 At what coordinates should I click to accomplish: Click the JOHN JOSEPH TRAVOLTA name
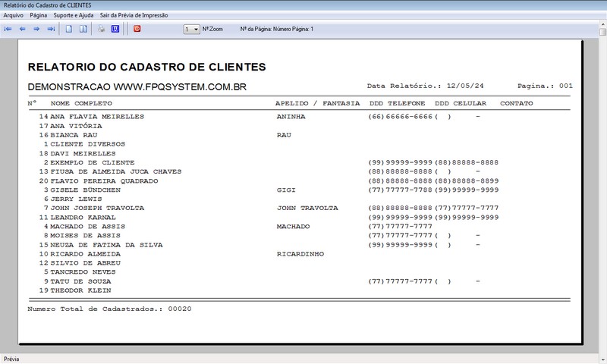point(97,208)
